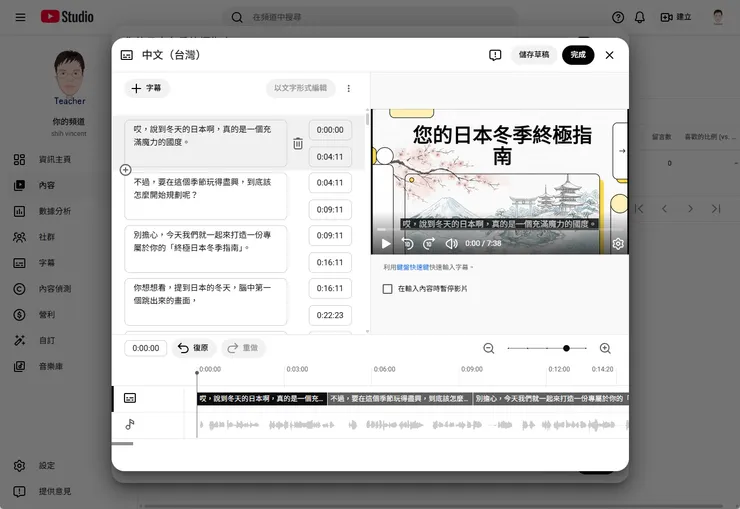The height and width of the screenshot is (509, 740).
Task: Click the audio track music note icon
Action: click(130, 425)
